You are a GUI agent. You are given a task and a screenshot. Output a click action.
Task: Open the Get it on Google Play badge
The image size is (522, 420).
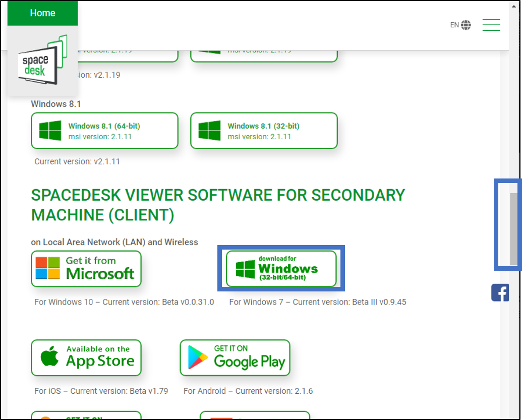point(235,358)
